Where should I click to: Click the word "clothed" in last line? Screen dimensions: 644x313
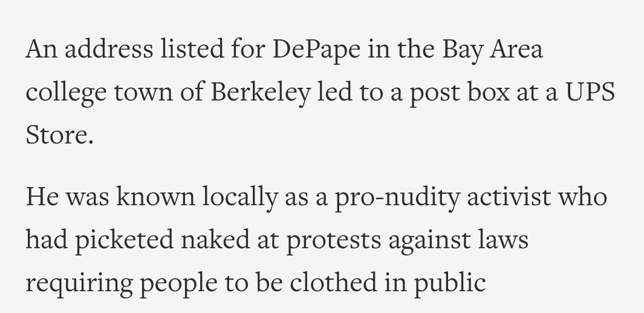(x=333, y=282)
